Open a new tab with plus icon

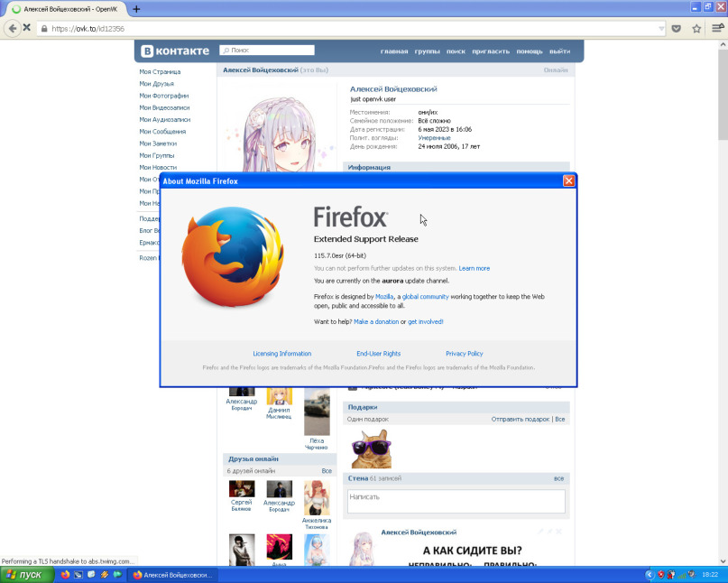tap(136, 9)
